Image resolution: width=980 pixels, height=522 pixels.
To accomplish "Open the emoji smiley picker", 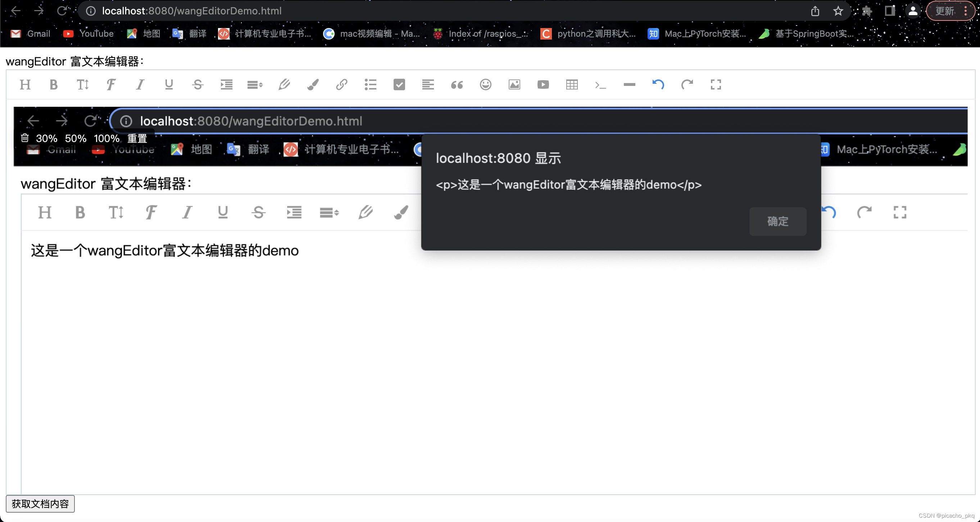I will [x=485, y=84].
